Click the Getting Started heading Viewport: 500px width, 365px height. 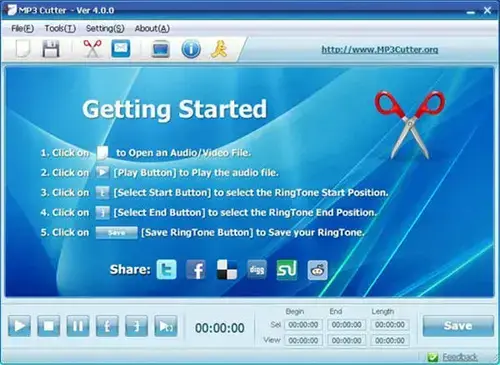(174, 109)
